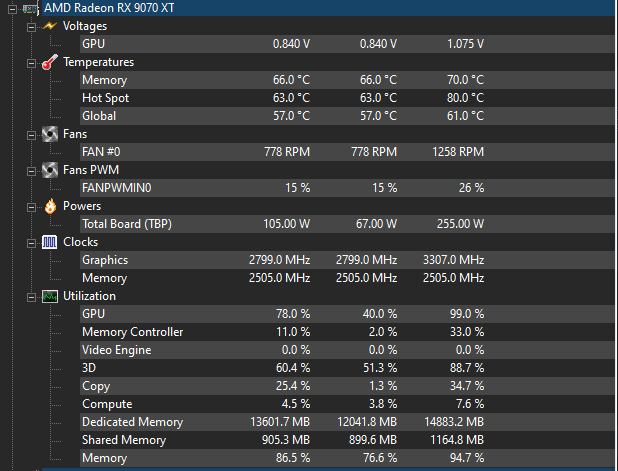
Task: Click the 88.7 % 3D max value
Action: [467, 368]
